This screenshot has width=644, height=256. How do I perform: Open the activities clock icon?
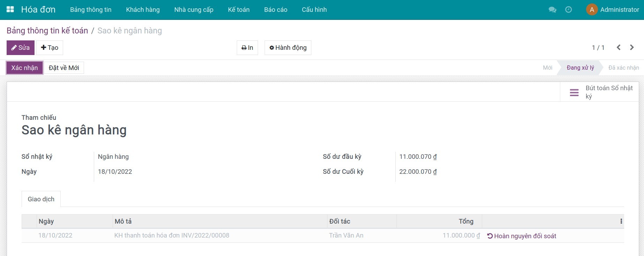pyautogui.click(x=568, y=10)
